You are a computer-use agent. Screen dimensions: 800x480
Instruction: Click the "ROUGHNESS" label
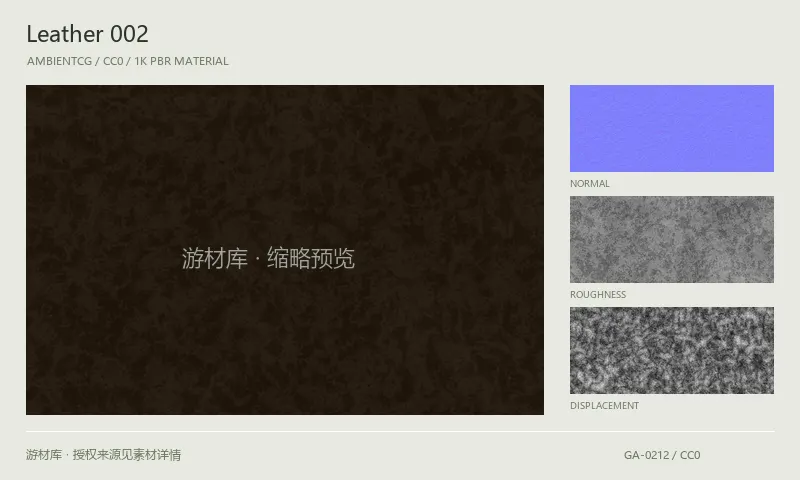click(x=598, y=294)
